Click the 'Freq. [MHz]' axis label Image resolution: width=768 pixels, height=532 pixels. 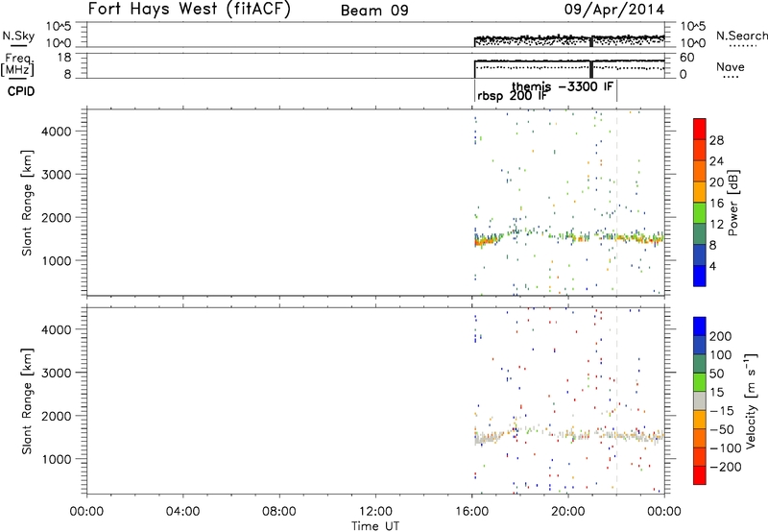[17, 64]
